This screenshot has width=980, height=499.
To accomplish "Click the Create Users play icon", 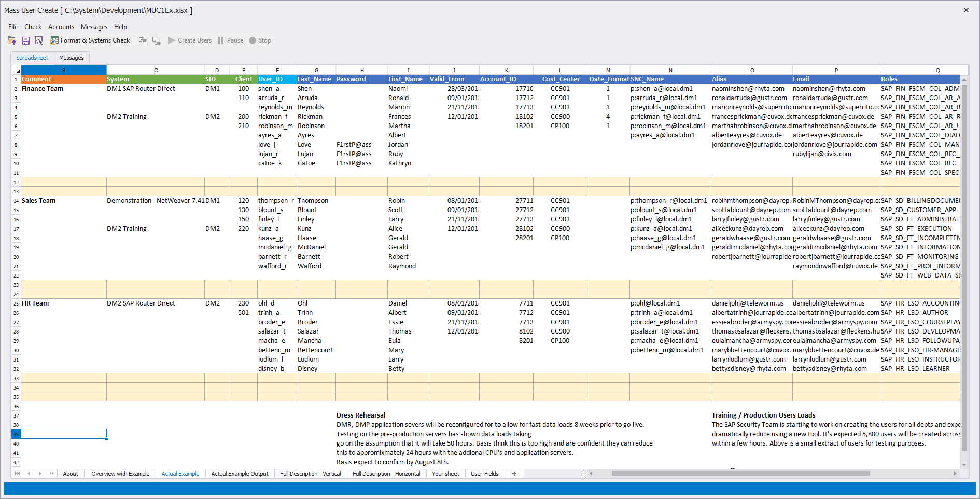I will 172,40.
